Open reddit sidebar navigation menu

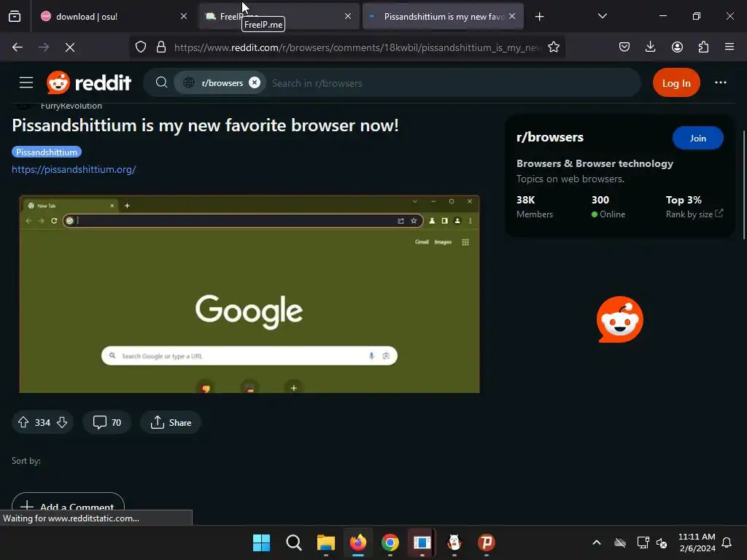point(26,83)
